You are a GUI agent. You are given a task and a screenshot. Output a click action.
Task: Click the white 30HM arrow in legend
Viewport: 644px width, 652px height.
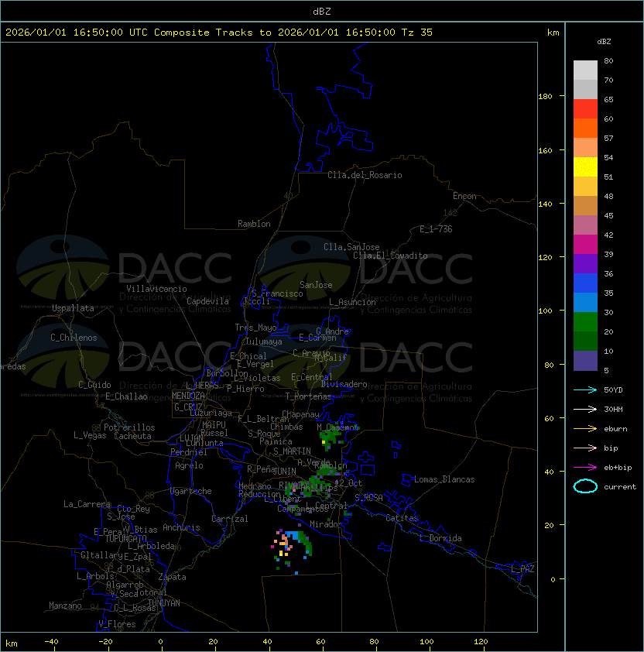pyautogui.click(x=585, y=410)
